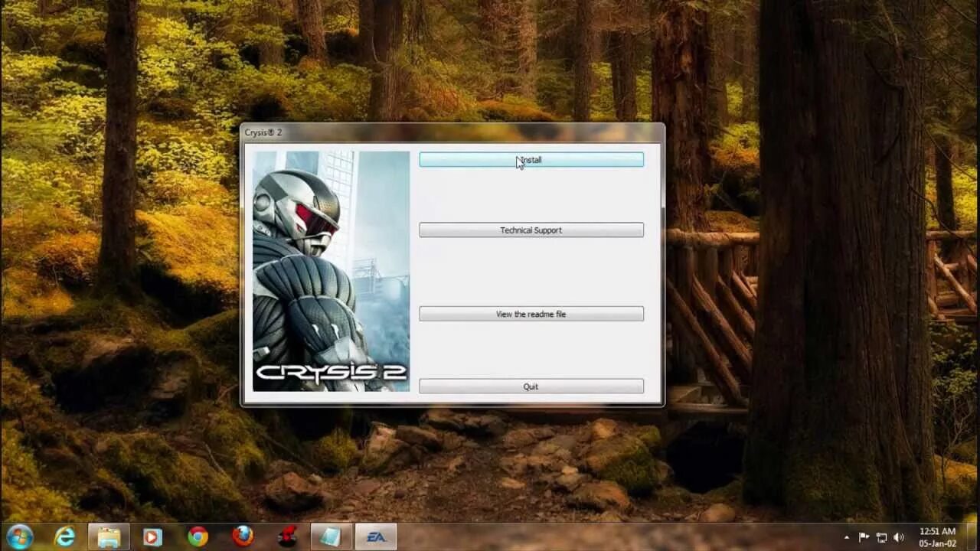Click the red joystick icon in taskbar
This screenshot has width=980, height=551.
[x=287, y=537]
